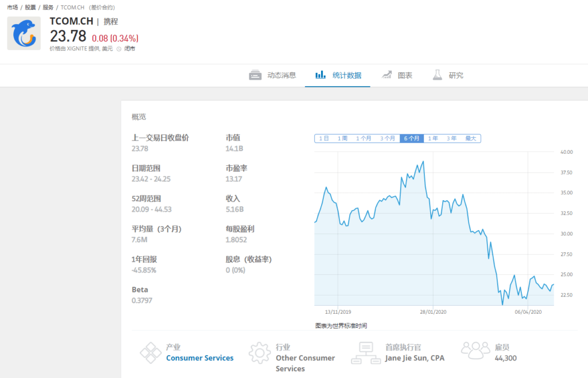Click the clock icon next to 闭市
Viewport: 588px width, 378px height.
click(x=119, y=49)
